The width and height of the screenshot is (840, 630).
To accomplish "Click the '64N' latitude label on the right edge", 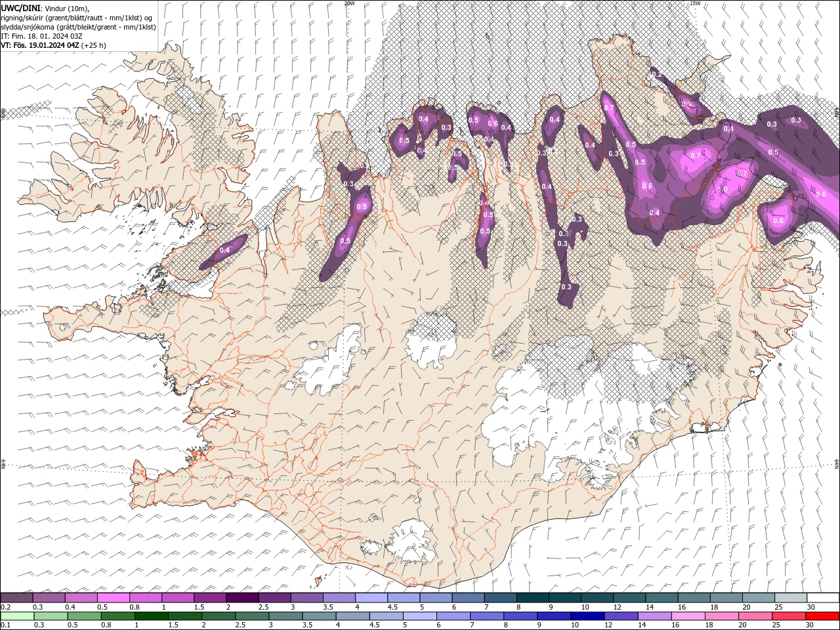I will pyautogui.click(x=837, y=464).
